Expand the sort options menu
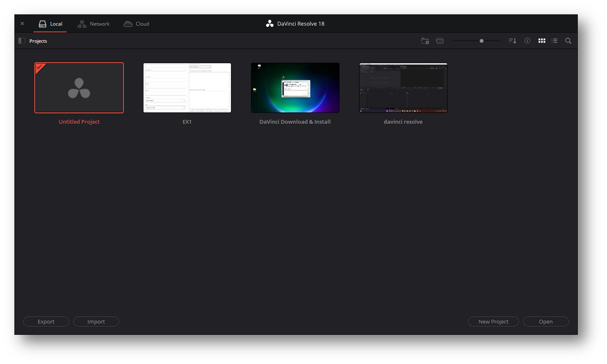Screen dimensions: 607x364 [512, 41]
